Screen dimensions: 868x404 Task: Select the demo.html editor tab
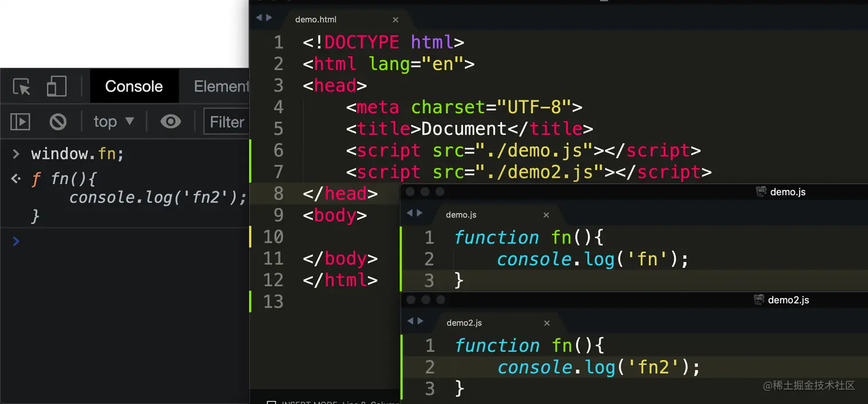[315, 20]
